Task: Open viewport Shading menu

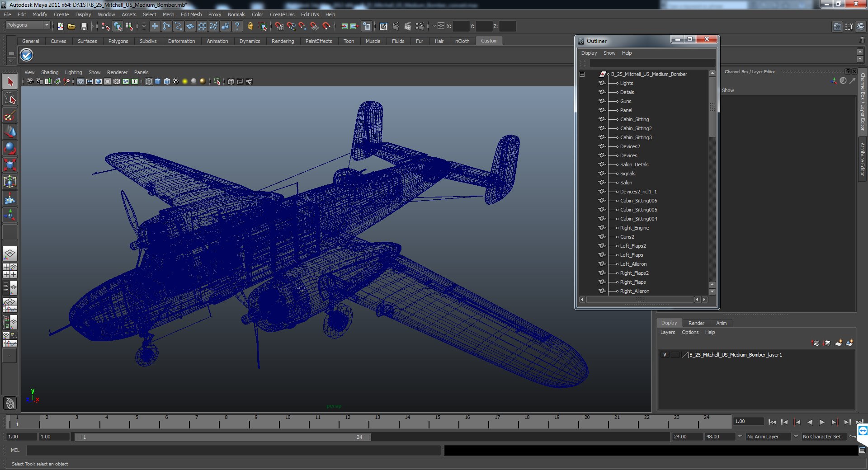Action: pos(50,72)
